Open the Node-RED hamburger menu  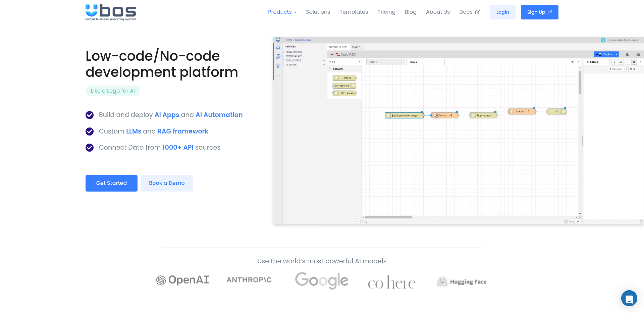click(x=638, y=54)
